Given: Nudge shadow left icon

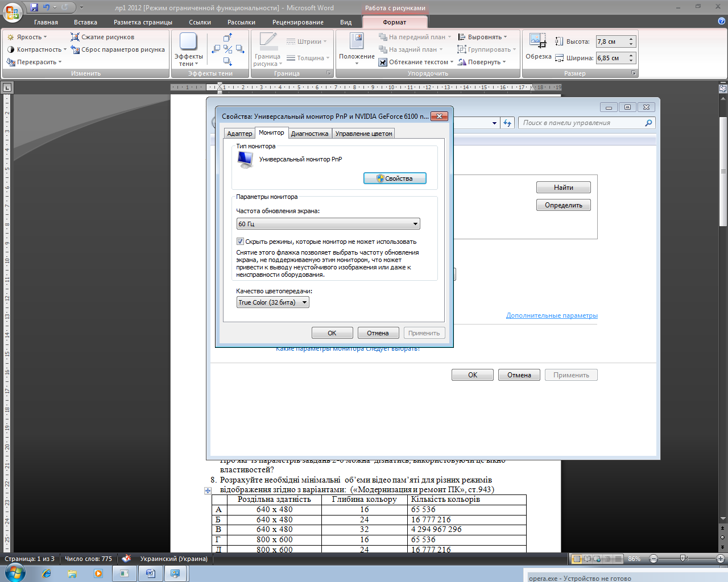Looking at the screenshot, I should tap(216, 49).
